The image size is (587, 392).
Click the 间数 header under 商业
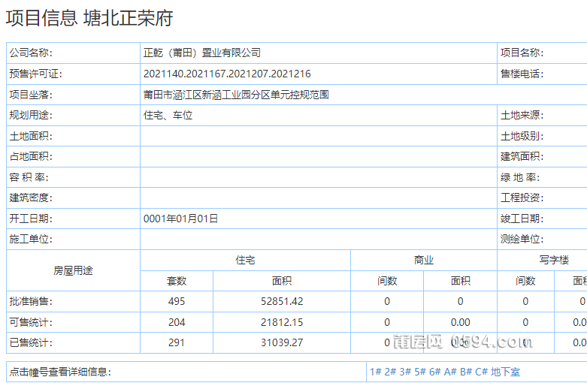387,281
